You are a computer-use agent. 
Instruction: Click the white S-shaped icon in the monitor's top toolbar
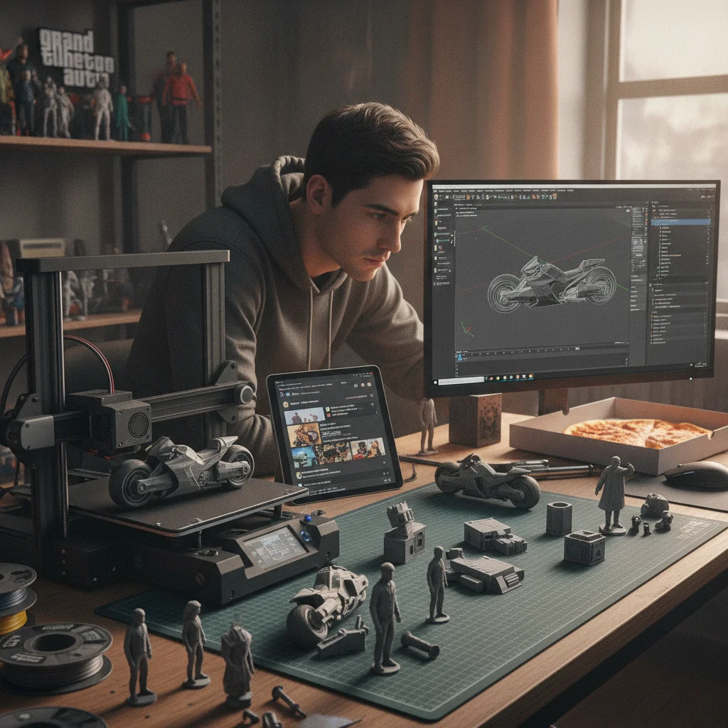point(478,198)
